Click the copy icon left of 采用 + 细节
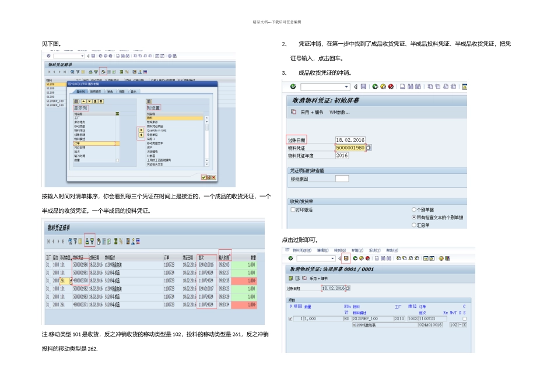Viewport: 554px width, 392px height. [293, 111]
